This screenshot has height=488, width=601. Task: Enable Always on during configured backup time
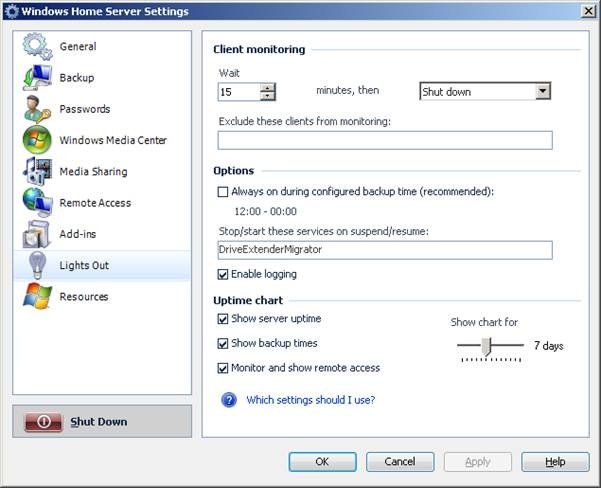point(223,192)
